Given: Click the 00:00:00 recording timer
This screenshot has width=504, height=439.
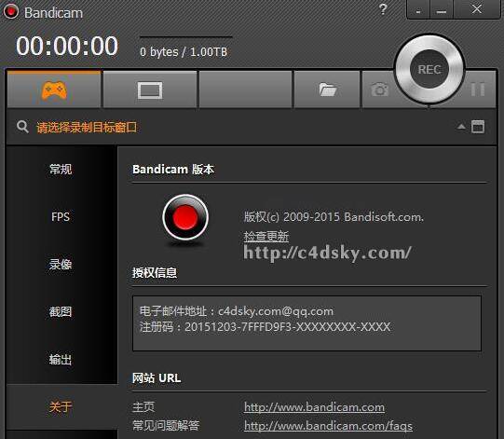Looking at the screenshot, I should tap(67, 46).
